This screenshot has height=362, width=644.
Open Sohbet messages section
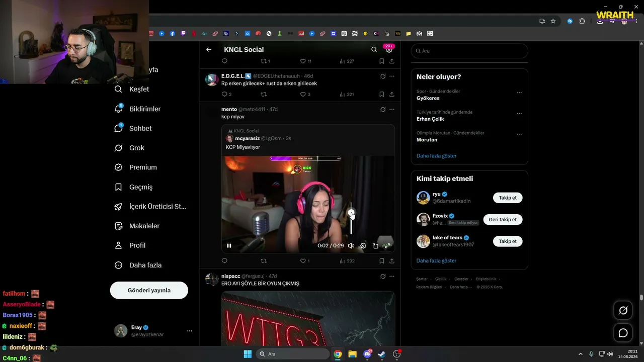click(x=133, y=129)
